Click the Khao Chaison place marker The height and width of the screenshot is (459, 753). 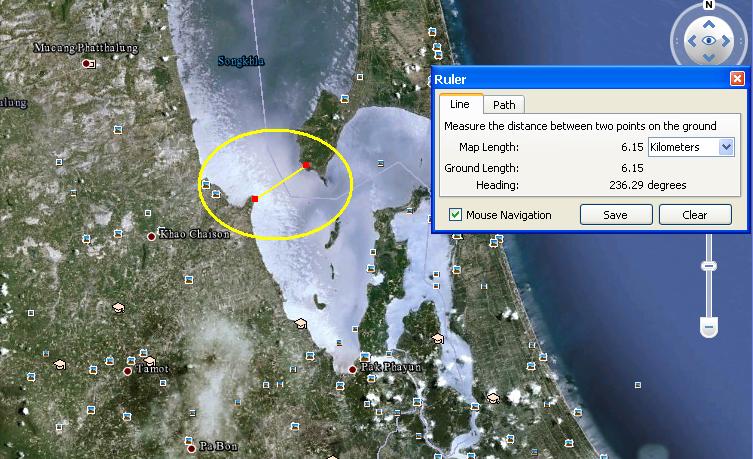152,236
